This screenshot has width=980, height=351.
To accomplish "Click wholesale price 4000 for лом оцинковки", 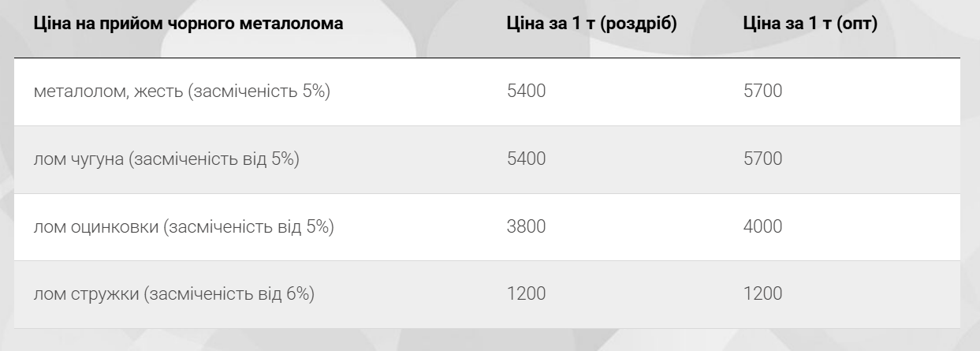I will 762,227.
